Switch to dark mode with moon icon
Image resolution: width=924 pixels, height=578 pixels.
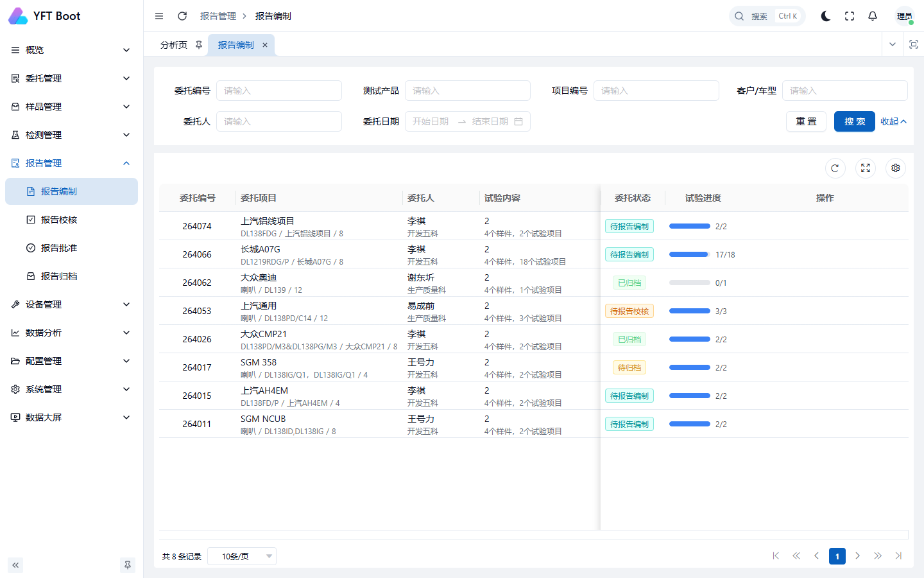(x=826, y=16)
